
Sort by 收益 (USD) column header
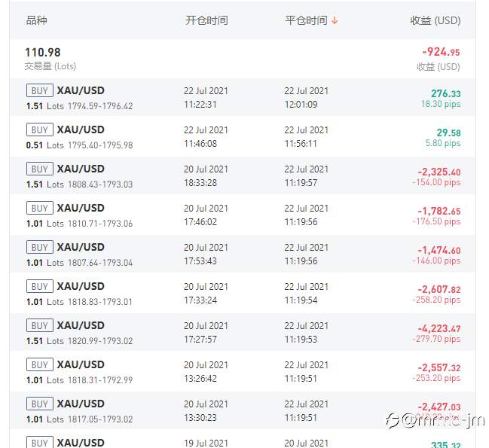[435, 20]
